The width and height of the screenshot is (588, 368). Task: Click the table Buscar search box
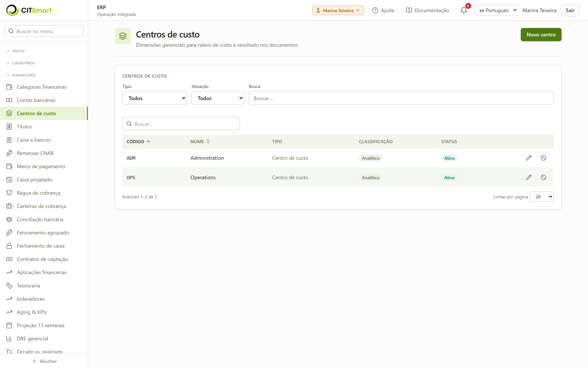[181, 124]
